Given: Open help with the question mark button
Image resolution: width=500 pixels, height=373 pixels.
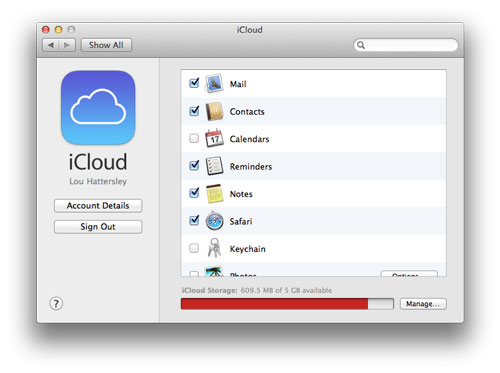Looking at the screenshot, I should [56, 303].
